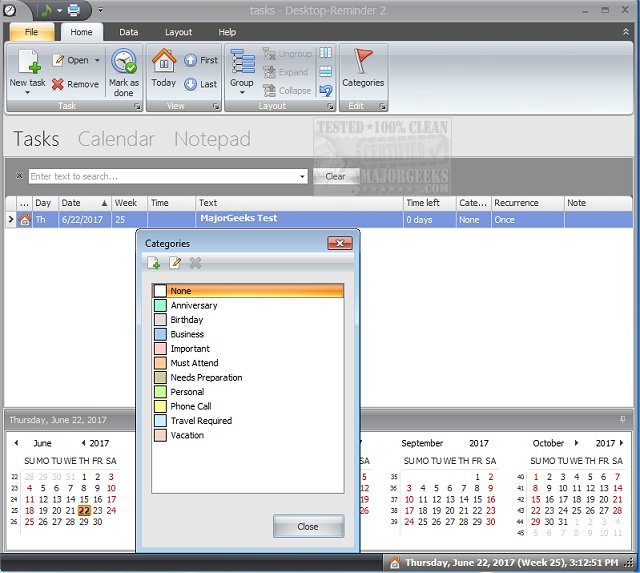
Task: Jump to First task icon
Action: click(190, 60)
